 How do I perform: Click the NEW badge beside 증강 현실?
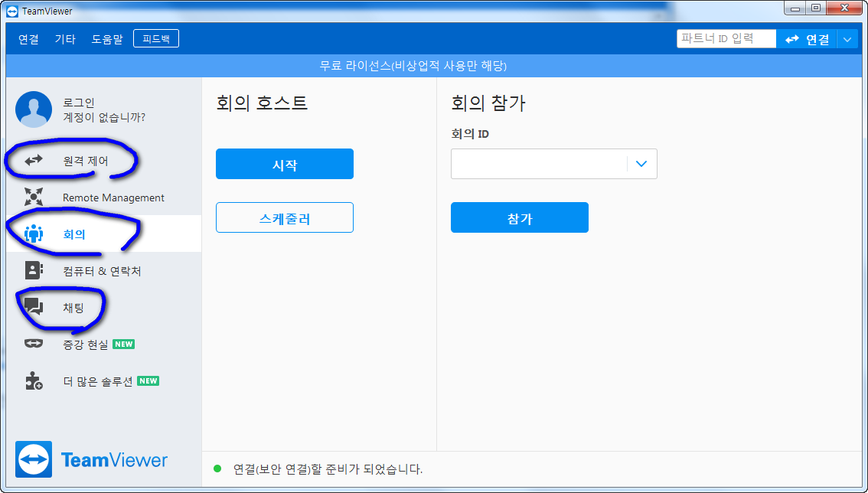click(123, 344)
